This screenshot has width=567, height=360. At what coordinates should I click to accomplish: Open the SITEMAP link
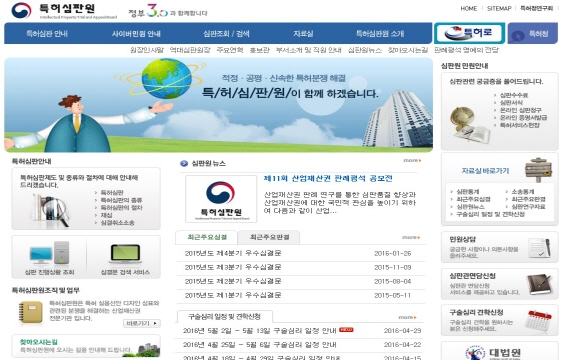pos(499,8)
